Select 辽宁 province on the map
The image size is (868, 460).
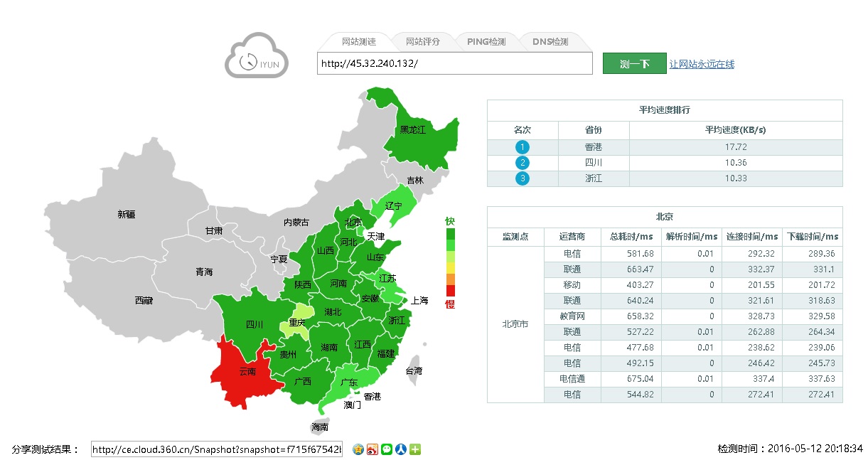[x=393, y=206]
